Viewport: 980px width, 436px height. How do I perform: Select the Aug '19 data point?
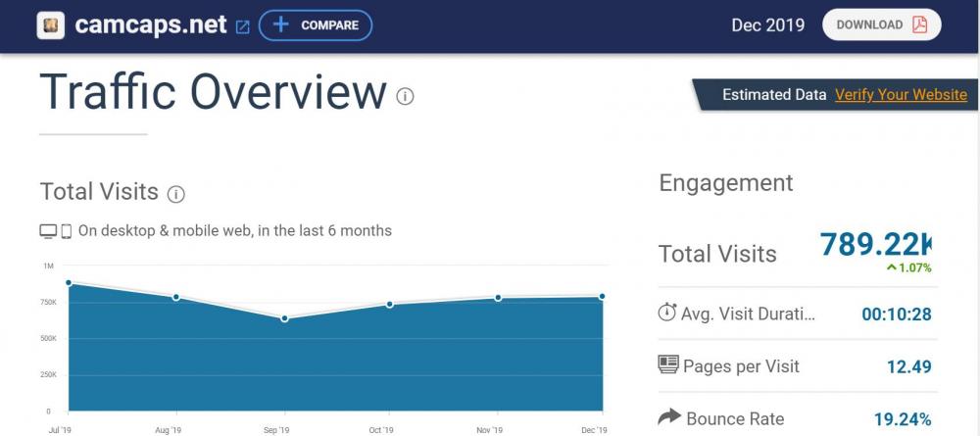pos(176,297)
